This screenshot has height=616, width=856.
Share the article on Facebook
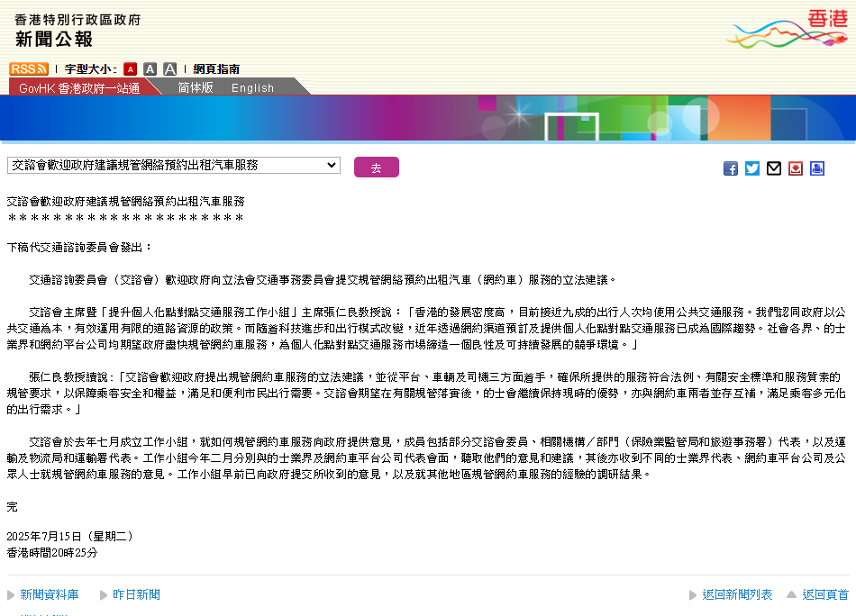coord(731,168)
